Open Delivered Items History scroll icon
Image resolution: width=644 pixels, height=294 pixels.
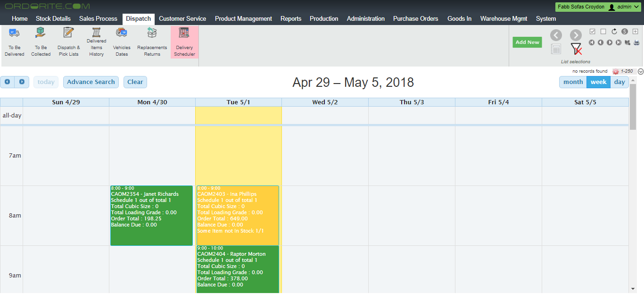[x=96, y=32]
